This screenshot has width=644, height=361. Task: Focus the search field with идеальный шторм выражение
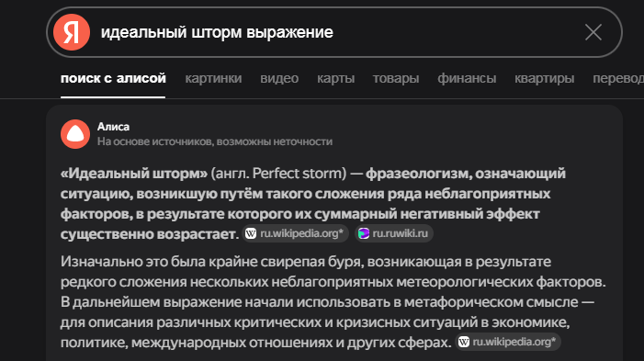tap(334, 32)
